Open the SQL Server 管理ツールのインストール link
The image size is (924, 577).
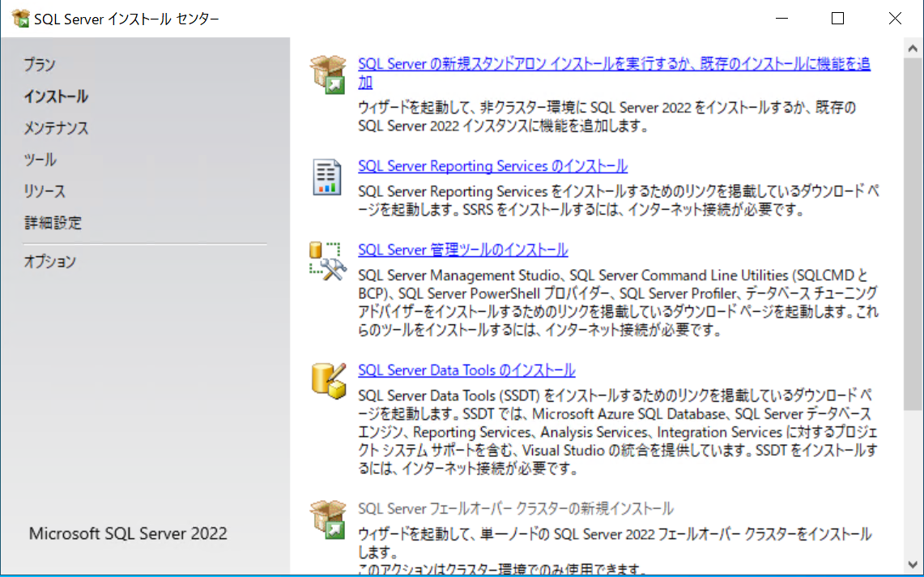pos(463,250)
